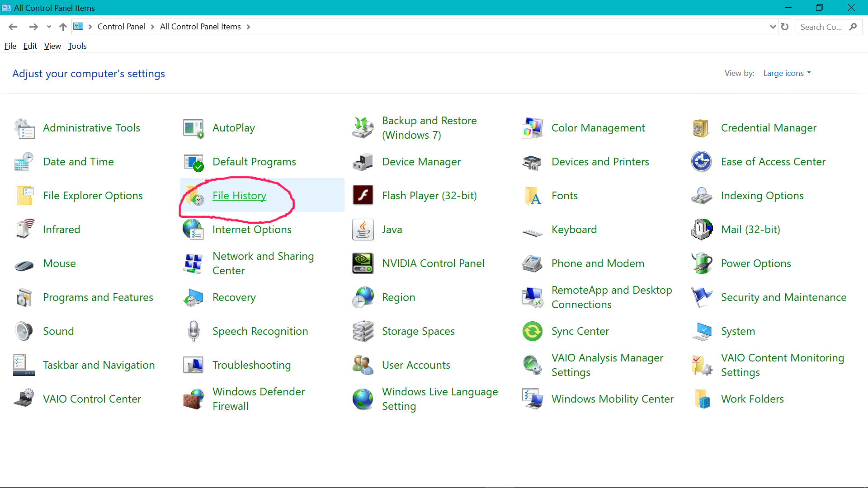Open the Windows Defender Firewall icon
The image size is (868, 488).
[193, 399]
